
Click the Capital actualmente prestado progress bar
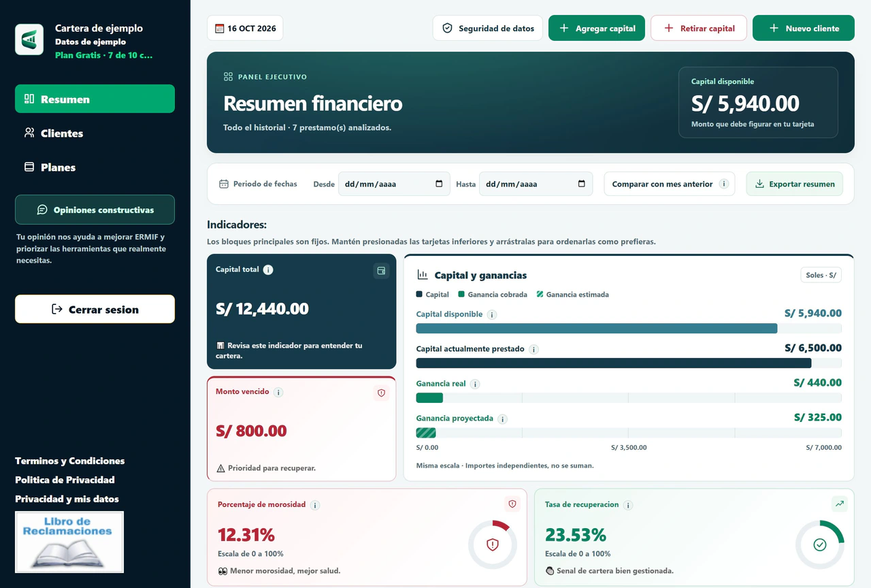pyautogui.click(x=629, y=363)
